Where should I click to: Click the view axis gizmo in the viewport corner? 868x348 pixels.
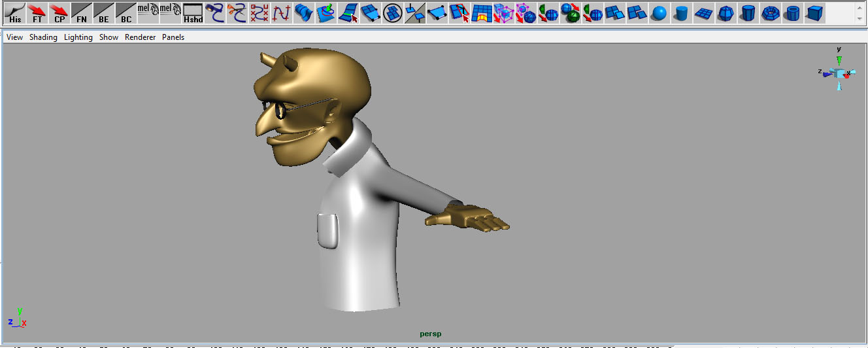click(x=838, y=71)
